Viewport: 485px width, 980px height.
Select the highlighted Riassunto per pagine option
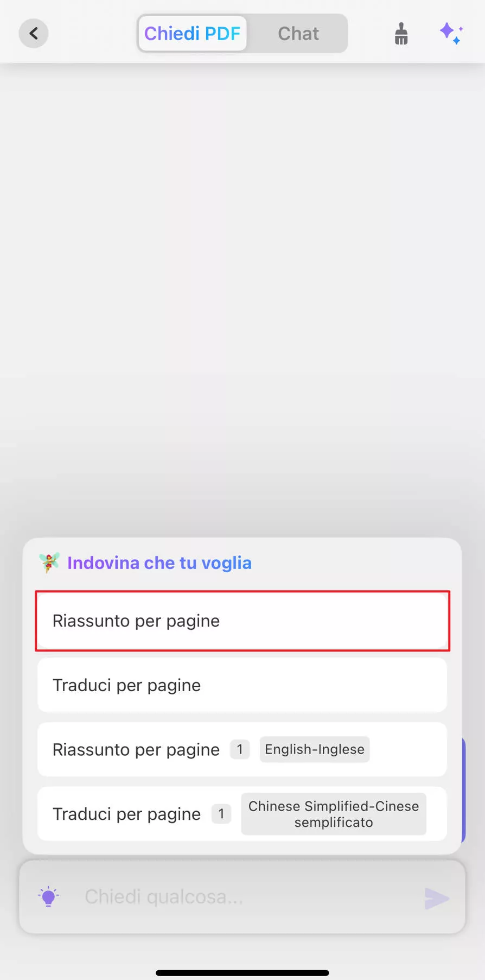coord(242,621)
